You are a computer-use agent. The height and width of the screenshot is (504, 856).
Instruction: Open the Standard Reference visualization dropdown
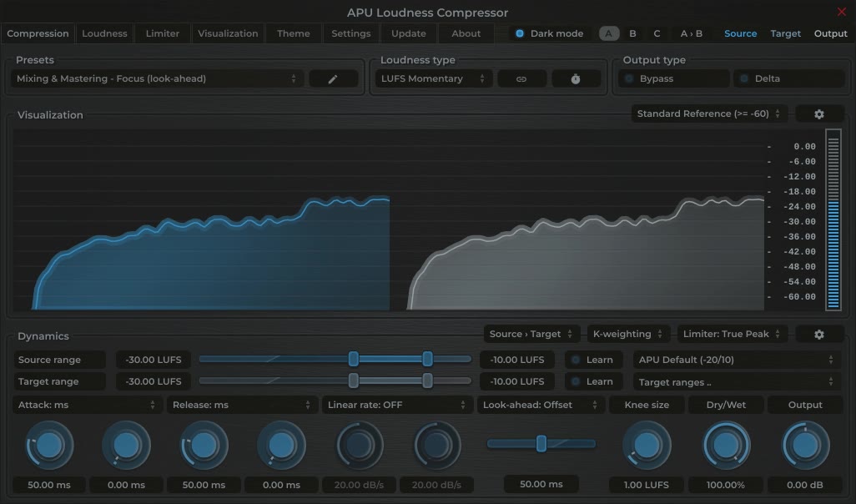tap(707, 113)
